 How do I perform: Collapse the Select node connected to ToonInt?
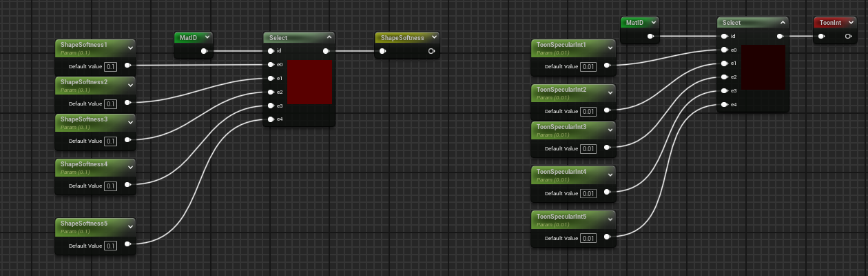(783, 23)
